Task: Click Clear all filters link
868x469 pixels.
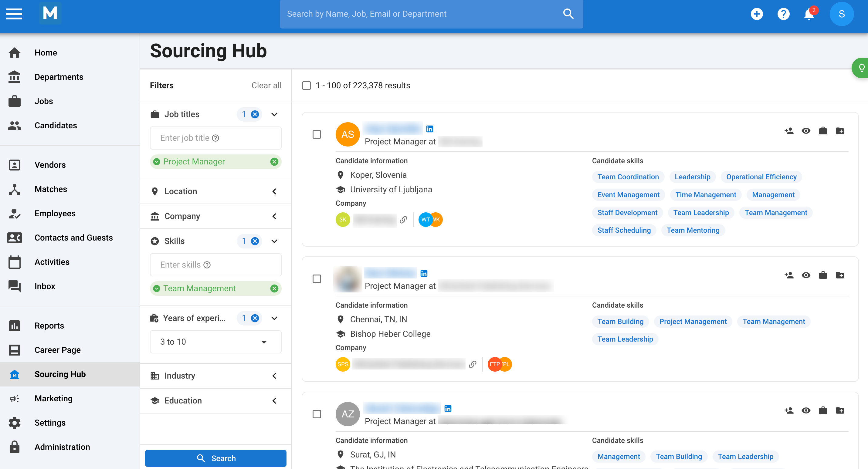Action: [x=266, y=86]
